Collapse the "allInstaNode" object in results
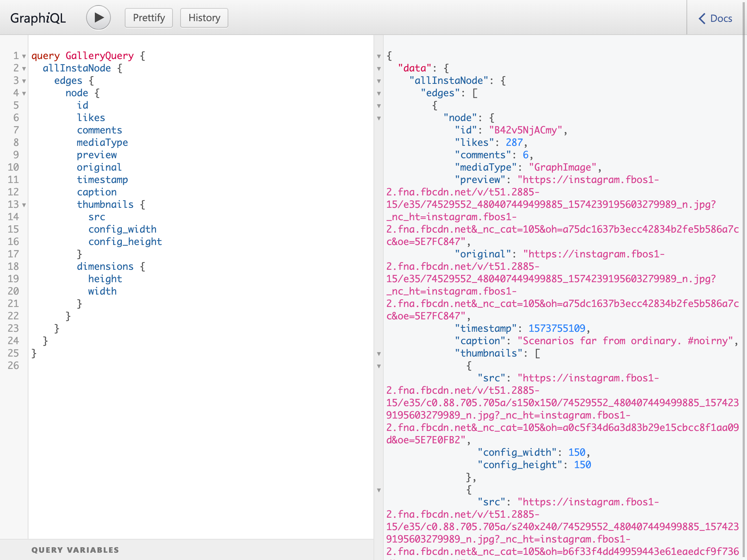The height and width of the screenshot is (560, 747). (x=379, y=81)
